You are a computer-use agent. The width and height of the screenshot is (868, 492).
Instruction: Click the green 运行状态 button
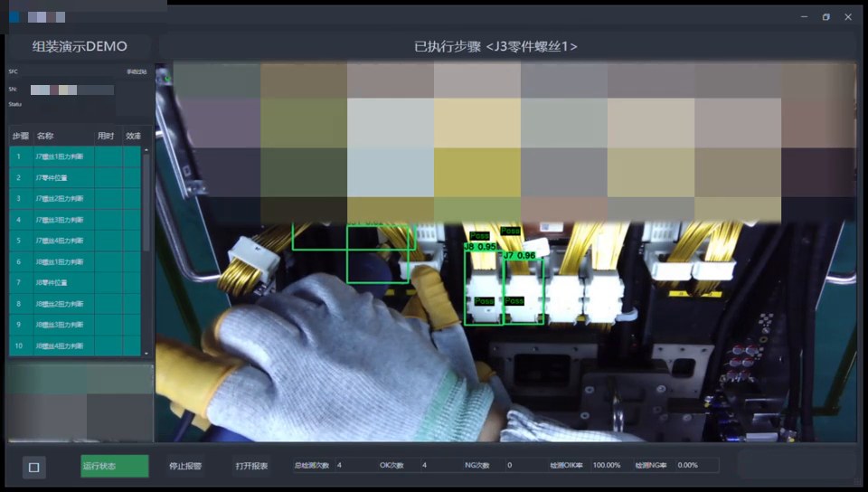(115, 466)
